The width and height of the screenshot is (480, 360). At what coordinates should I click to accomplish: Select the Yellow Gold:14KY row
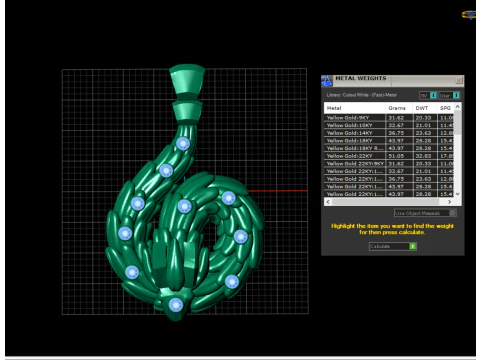pos(389,133)
